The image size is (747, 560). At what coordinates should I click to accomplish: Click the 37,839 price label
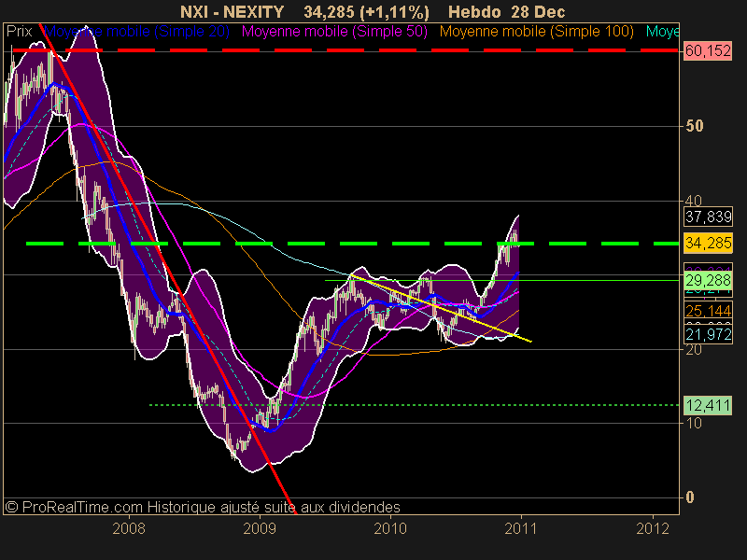708,217
